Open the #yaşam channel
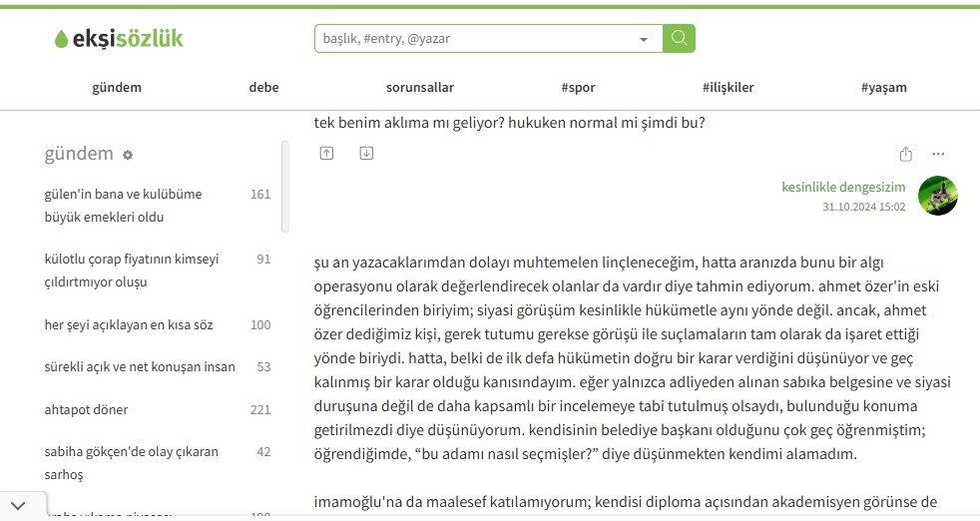Screen dimensions: 980x521 click(883, 87)
